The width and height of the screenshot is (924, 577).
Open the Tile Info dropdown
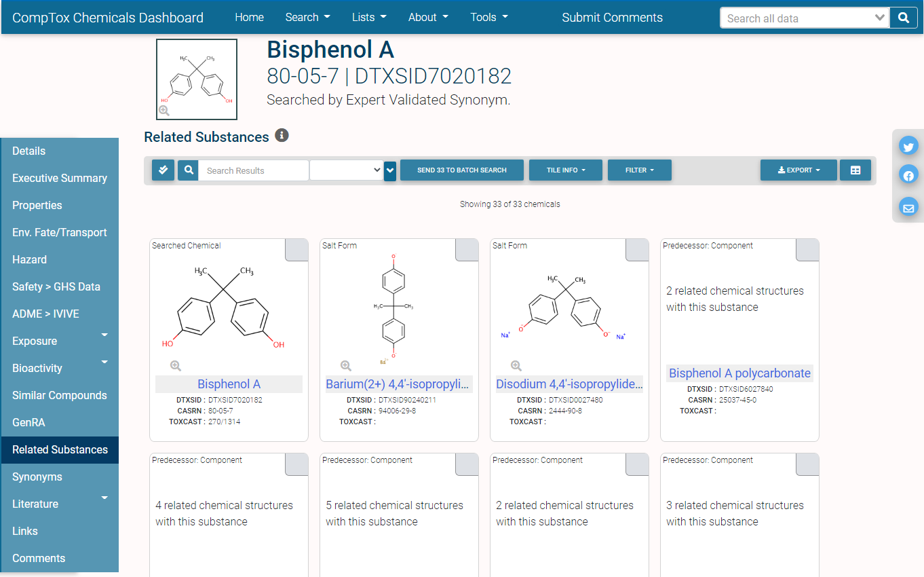(x=565, y=170)
